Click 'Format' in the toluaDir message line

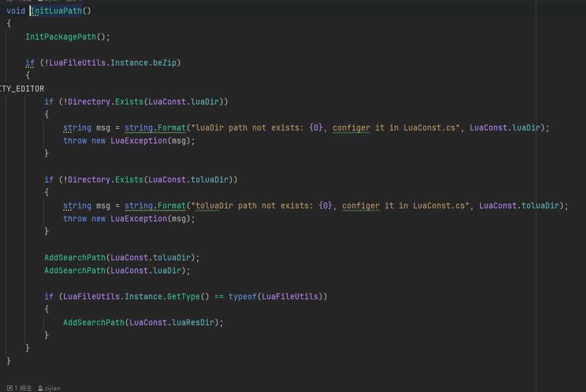[171, 205]
